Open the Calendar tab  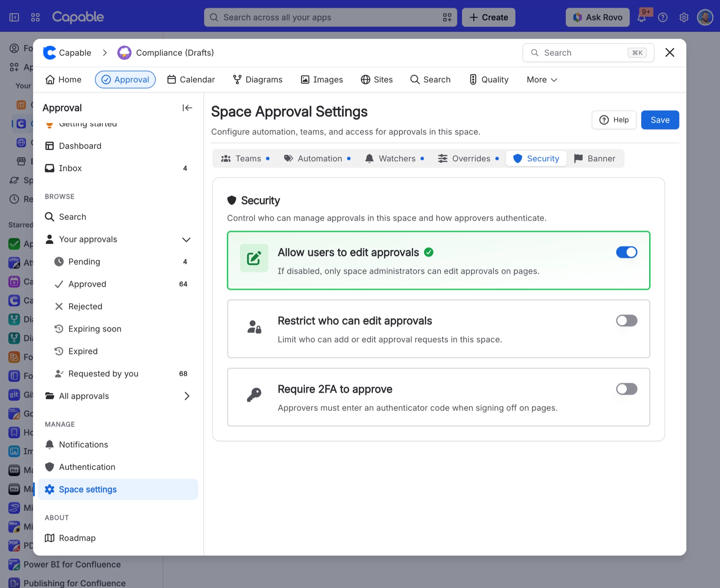[191, 80]
